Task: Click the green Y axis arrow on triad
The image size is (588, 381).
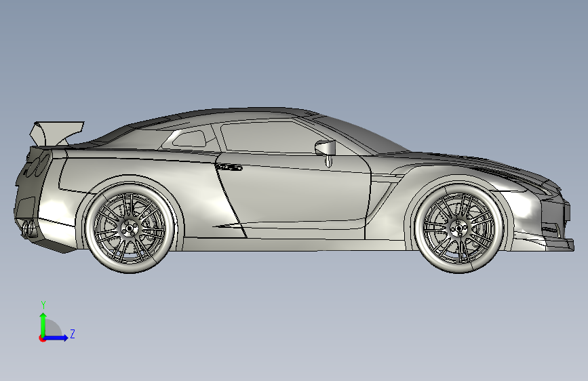Action: [x=43, y=324]
